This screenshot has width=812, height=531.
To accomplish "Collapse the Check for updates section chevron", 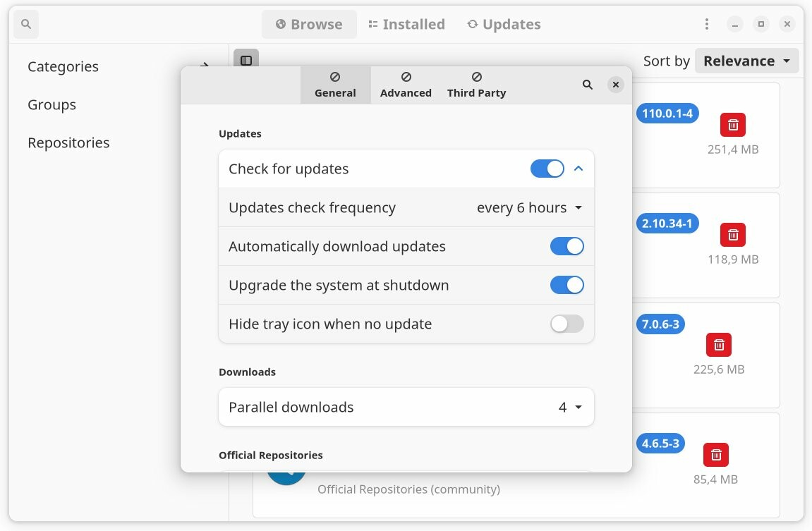I will click(578, 169).
